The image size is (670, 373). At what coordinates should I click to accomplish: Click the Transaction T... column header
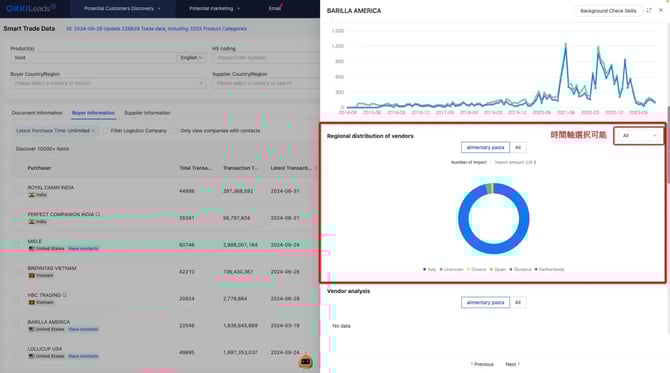coord(241,168)
